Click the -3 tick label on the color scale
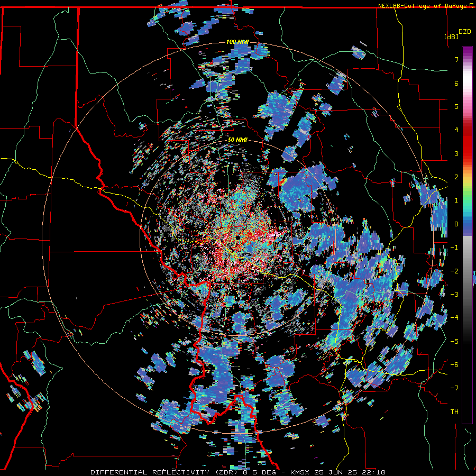Image resolution: width=476 pixels, height=476 pixels. pyautogui.click(x=454, y=295)
